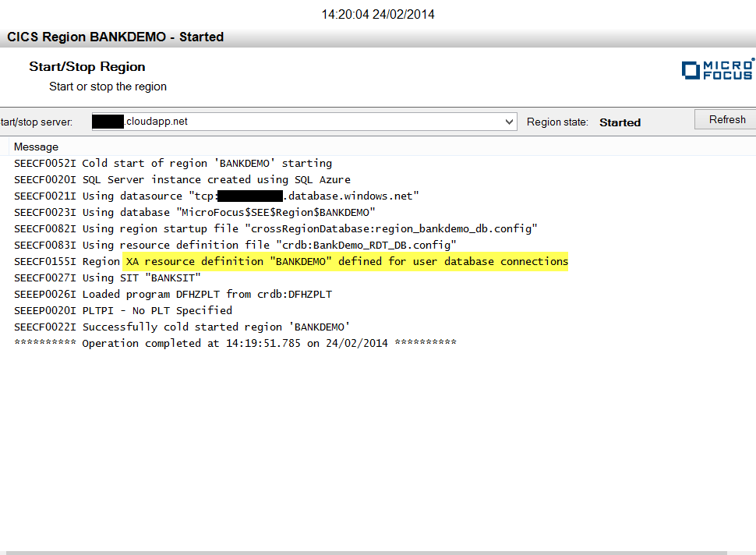756x555 pixels.
Task: Select the 'SEECF0027I Using SIT "BANKSIT"' line
Action: 108,278
